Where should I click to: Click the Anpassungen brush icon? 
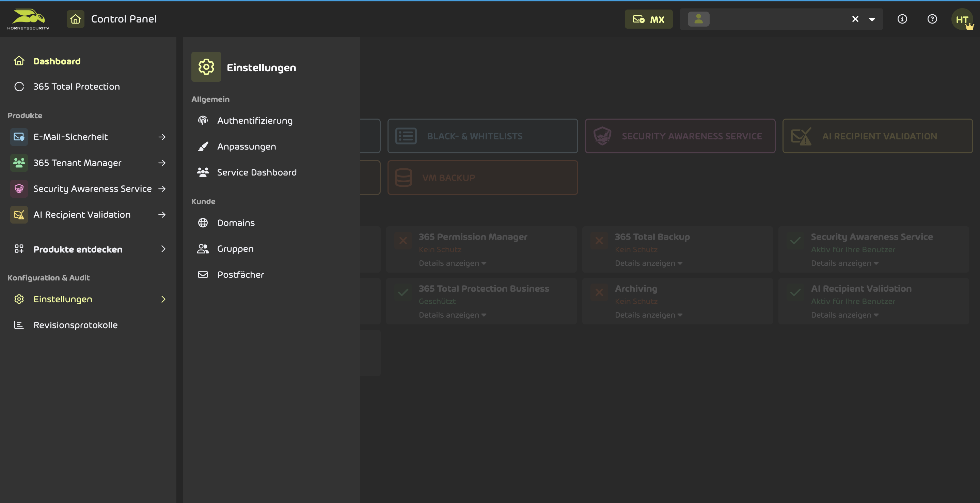click(203, 146)
